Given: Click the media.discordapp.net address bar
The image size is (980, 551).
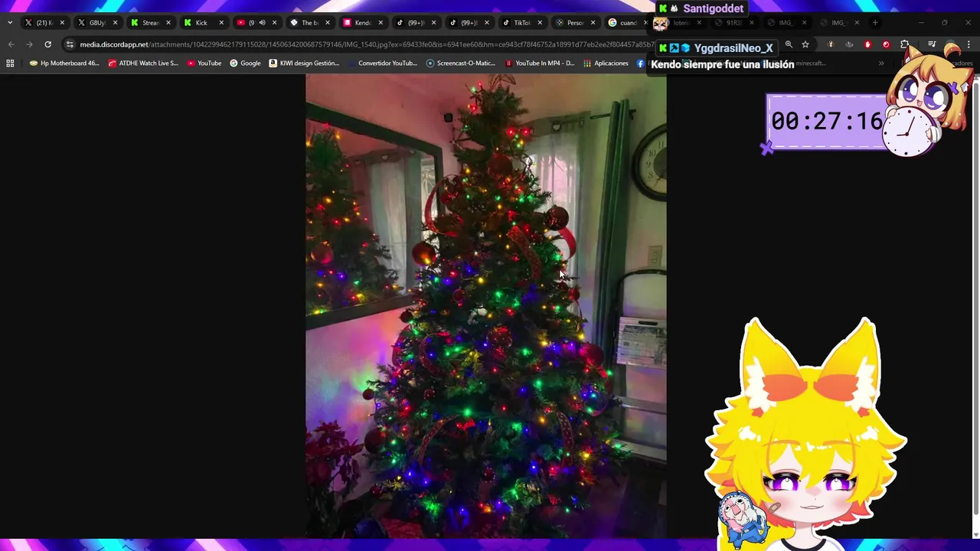Looking at the screenshot, I should pos(360,44).
